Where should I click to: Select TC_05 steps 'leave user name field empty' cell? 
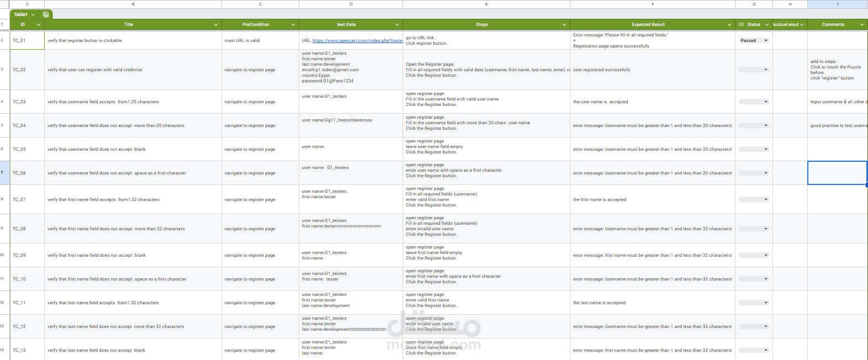point(486,149)
